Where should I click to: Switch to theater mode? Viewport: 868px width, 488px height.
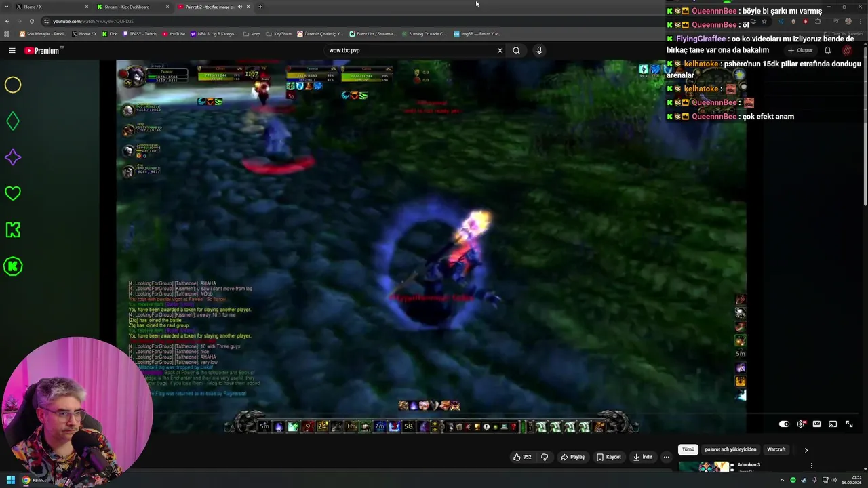pyautogui.click(x=816, y=424)
